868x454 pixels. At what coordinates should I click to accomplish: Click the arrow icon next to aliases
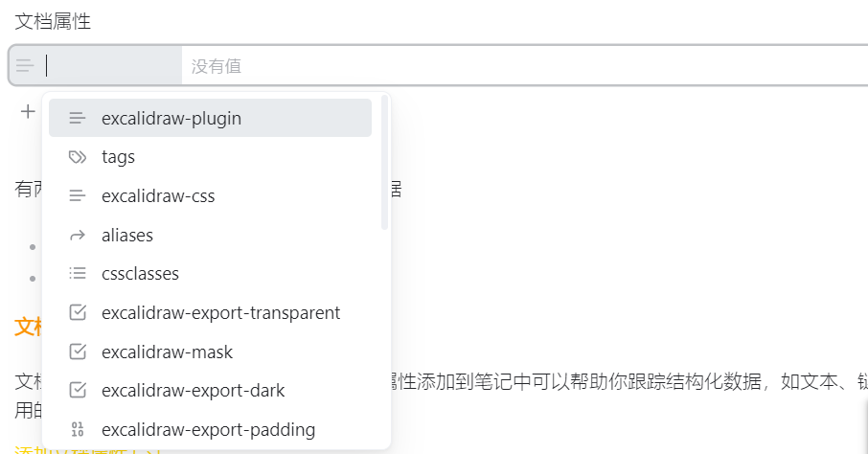78,236
